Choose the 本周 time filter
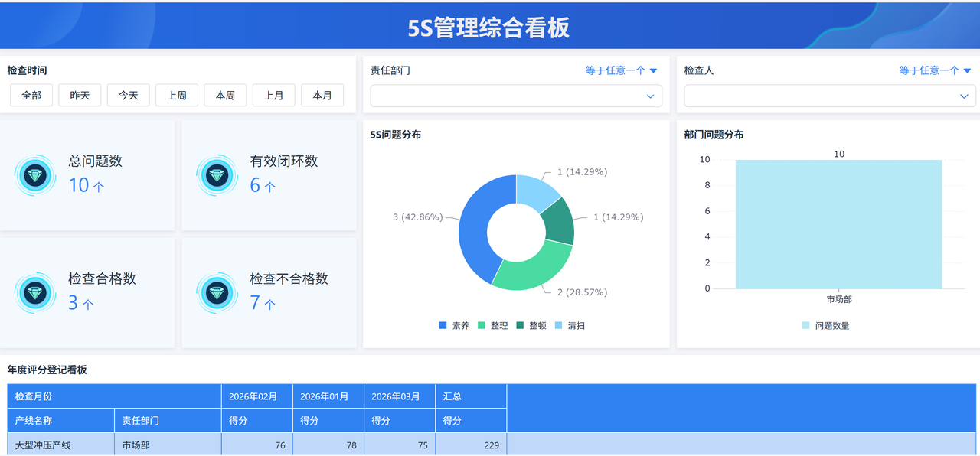 [x=225, y=96]
